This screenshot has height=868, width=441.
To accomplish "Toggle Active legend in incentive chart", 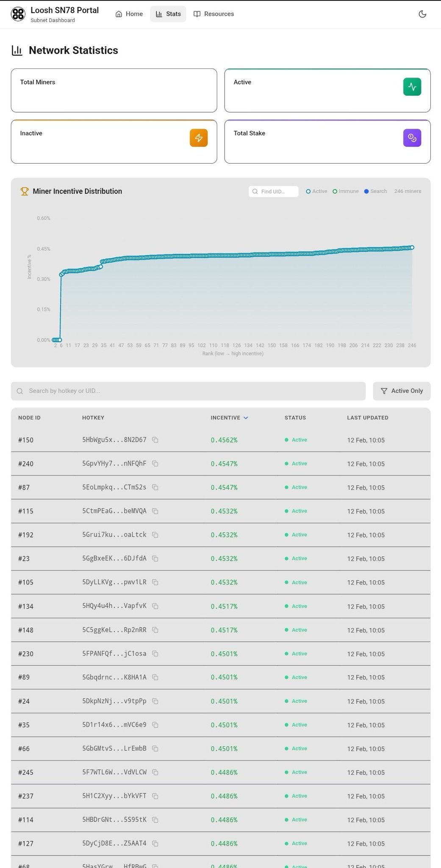I will [316, 192].
